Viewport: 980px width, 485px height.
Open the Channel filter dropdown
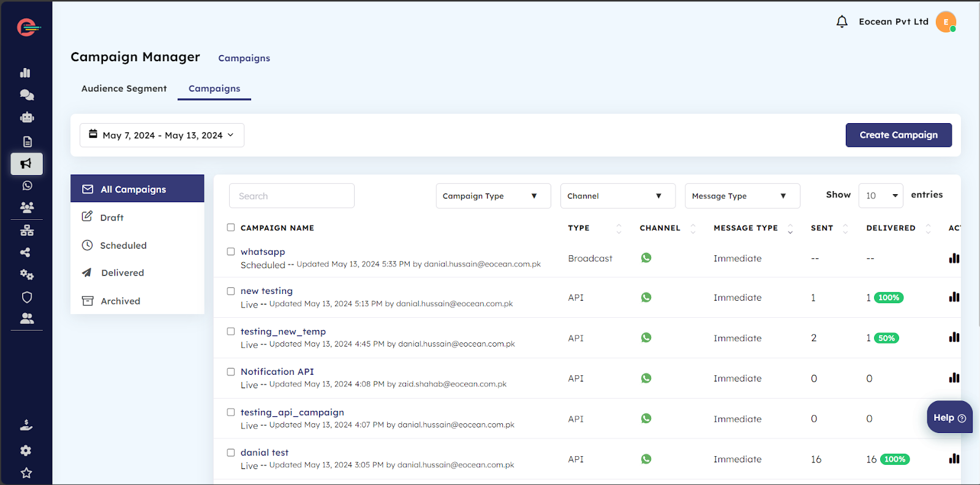(x=617, y=196)
